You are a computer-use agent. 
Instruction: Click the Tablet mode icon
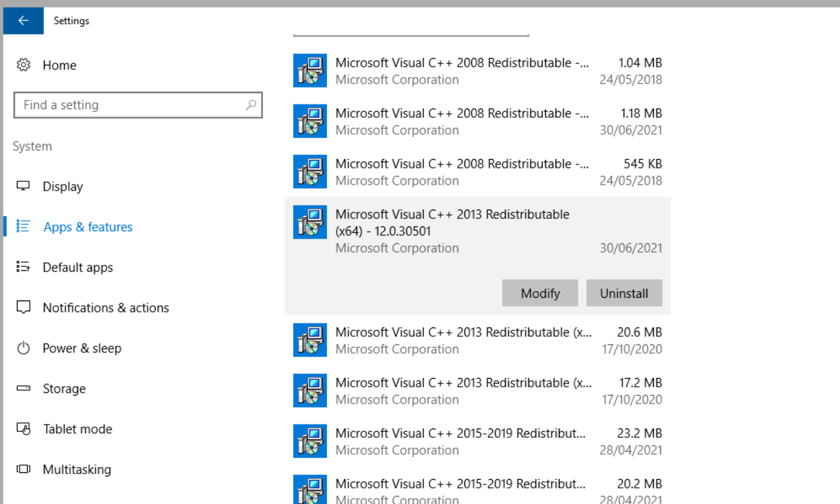pyautogui.click(x=24, y=429)
